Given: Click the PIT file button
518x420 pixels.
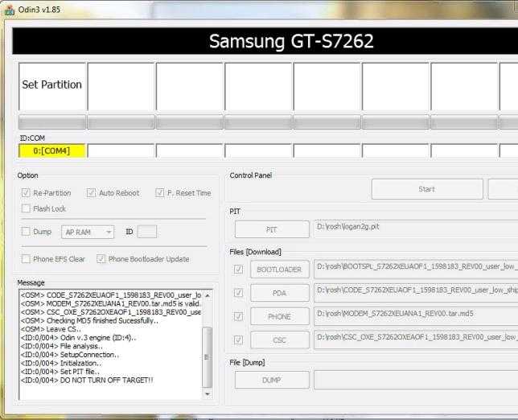Looking at the screenshot, I should pyautogui.click(x=272, y=229).
